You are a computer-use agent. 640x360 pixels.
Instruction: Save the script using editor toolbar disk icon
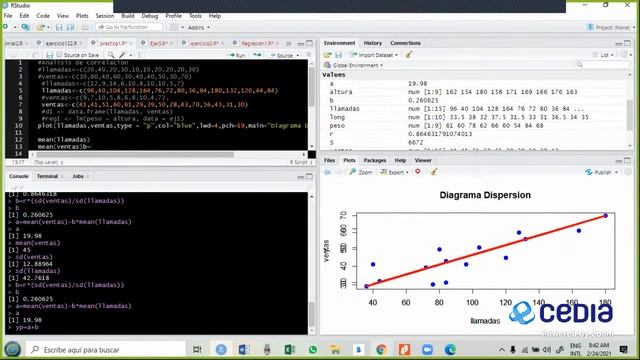[x=50, y=55]
